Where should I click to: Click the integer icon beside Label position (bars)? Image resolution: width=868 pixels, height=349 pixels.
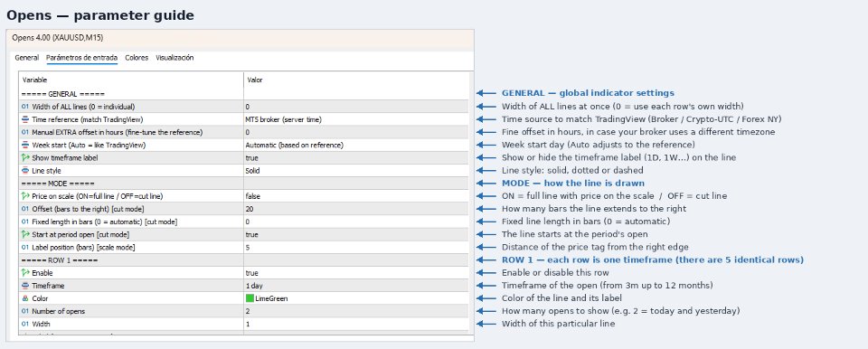coord(25,247)
